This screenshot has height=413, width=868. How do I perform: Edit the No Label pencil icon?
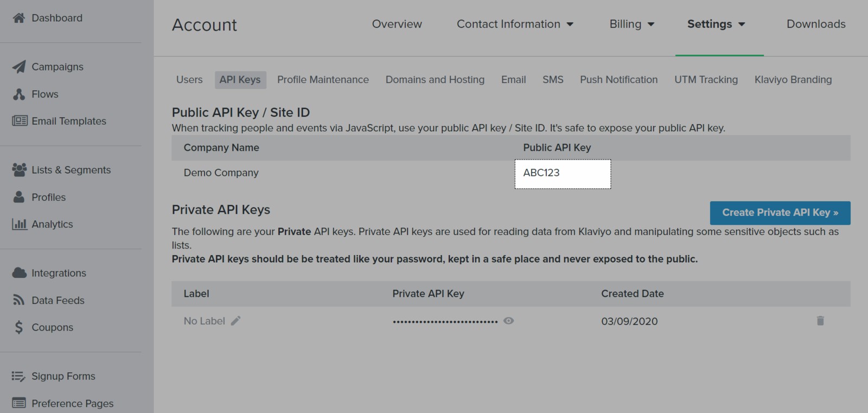click(x=235, y=321)
